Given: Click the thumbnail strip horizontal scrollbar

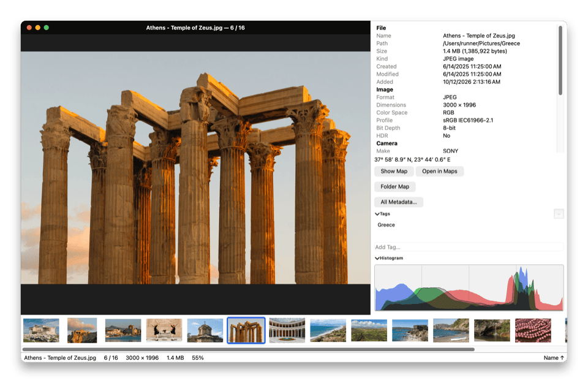Looking at the screenshot, I should coord(248,349).
